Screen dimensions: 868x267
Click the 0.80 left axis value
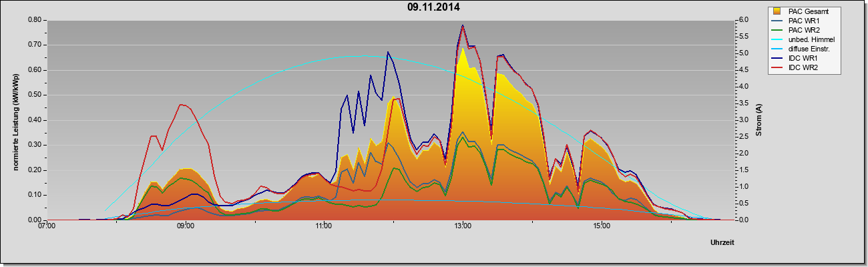[x=35, y=20]
